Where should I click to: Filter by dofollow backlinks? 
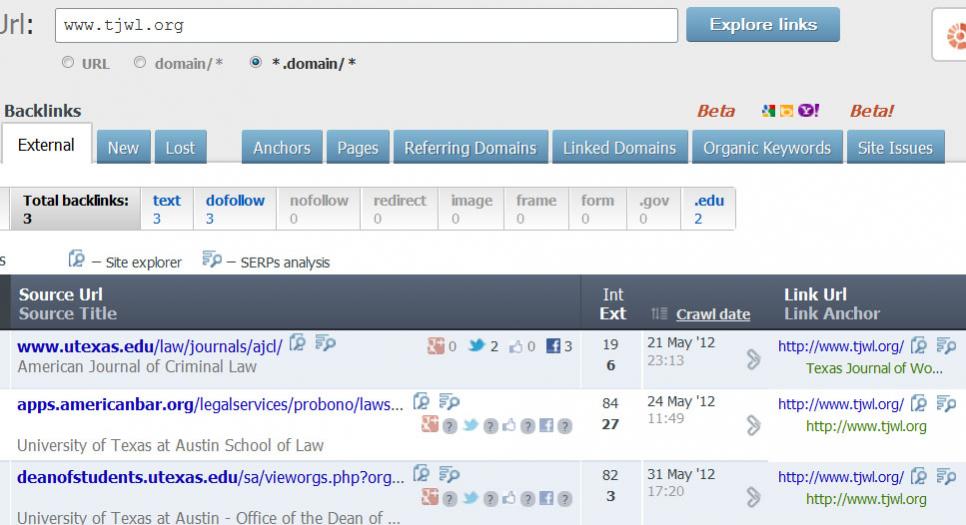pyautogui.click(x=235, y=209)
